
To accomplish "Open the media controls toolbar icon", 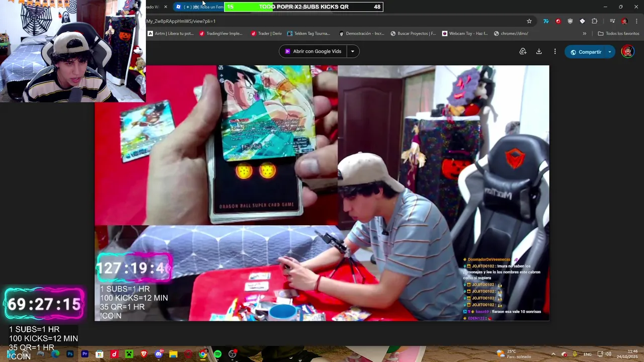I will coord(612,21).
